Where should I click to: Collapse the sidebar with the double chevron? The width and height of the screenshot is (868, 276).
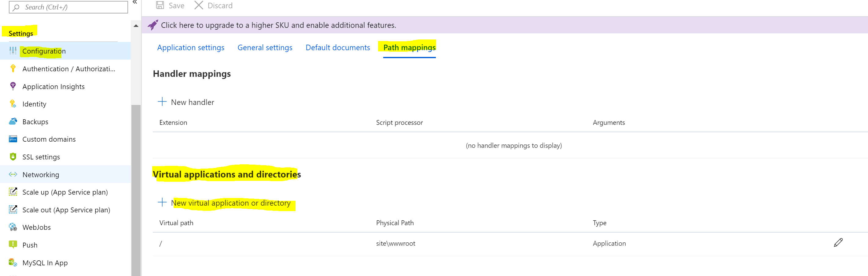click(134, 3)
